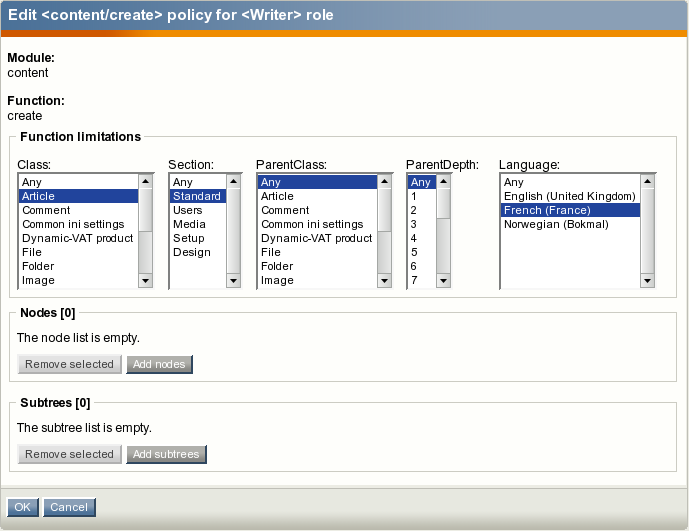Select Dynamic-VAT product in the Class list
Viewport: 689px width, 531px height.
coord(79,238)
